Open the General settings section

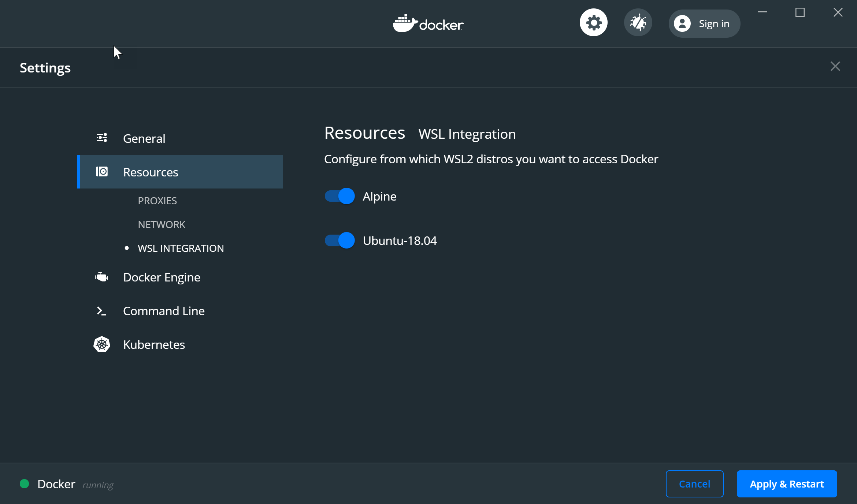click(x=180, y=138)
